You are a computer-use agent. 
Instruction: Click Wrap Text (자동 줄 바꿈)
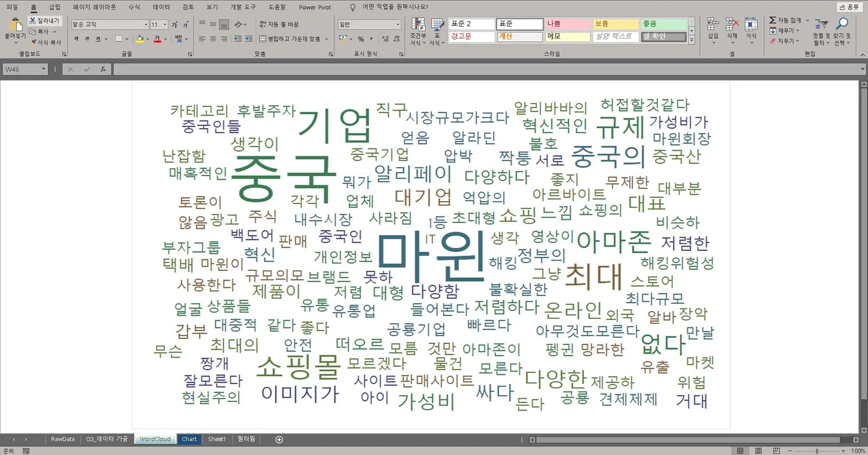(x=279, y=24)
